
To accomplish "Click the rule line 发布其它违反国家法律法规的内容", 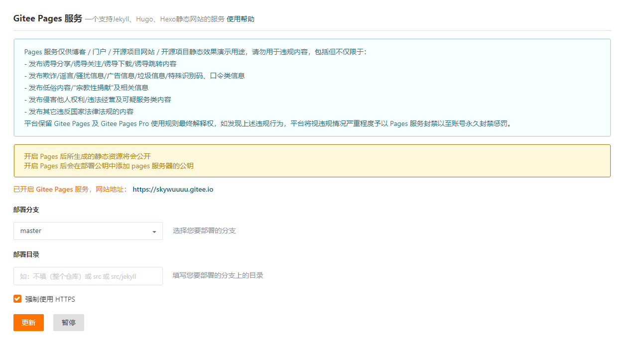I will coord(79,112).
